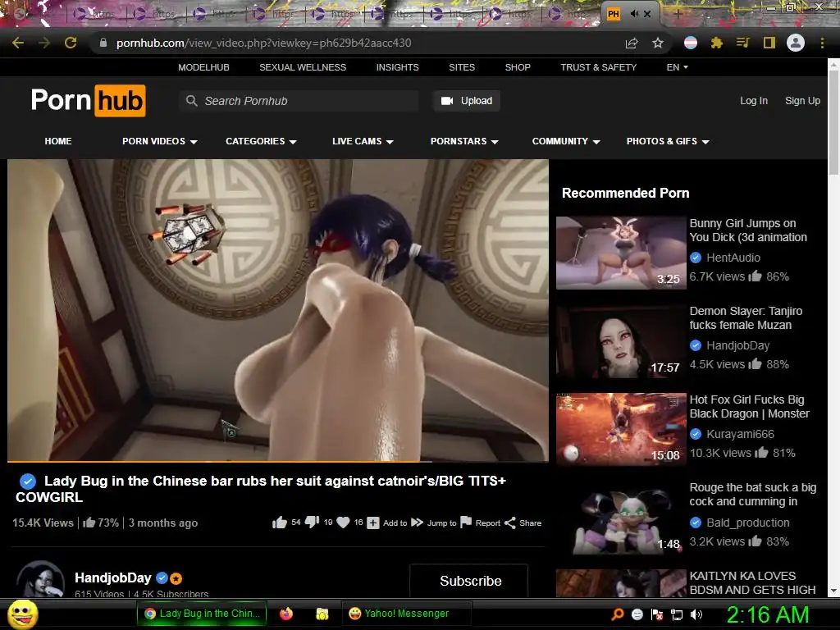Viewport: 840px width, 630px height.
Task: Click the magnifier icon in the site search bar
Action: tap(191, 101)
